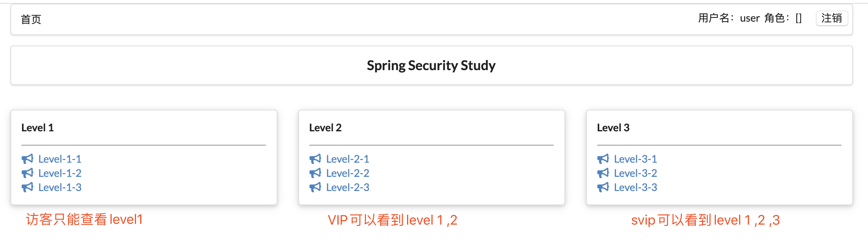Screen dimensions: 868x244
Task: Click the megaphone icon beside Level-1-2
Action: coord(27,173)
